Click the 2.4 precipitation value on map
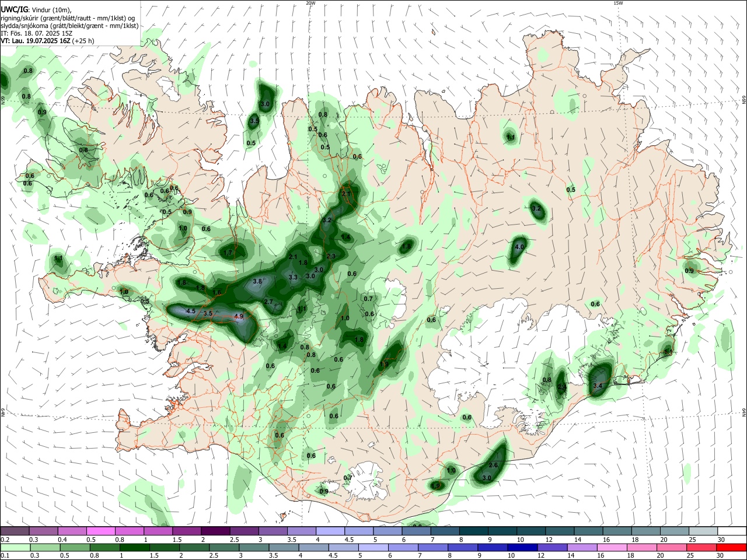The height and width of the screenshot is (560, 747). (x=562, y=386)
